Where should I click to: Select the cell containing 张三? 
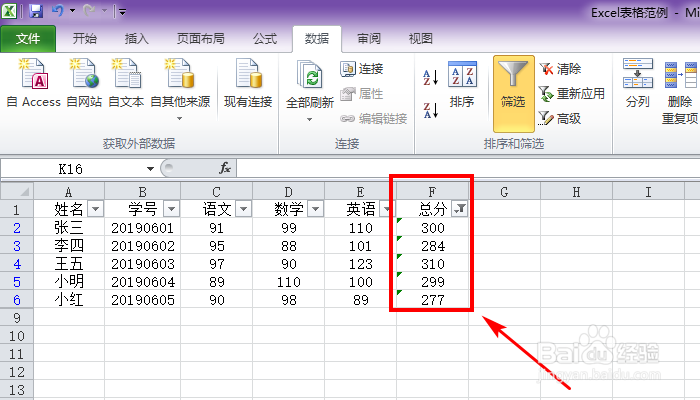pos(69,228)
